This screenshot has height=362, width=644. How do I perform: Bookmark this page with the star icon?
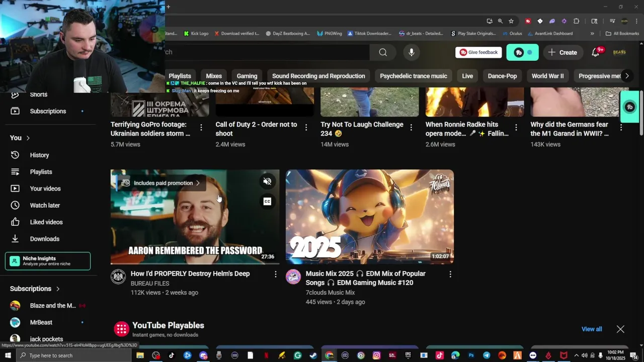(511, 21)
